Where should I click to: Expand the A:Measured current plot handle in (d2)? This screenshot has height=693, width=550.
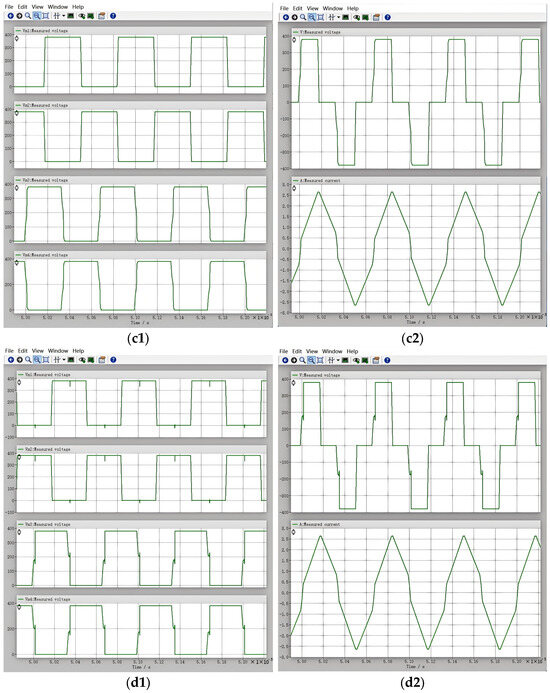coord(294,532)
